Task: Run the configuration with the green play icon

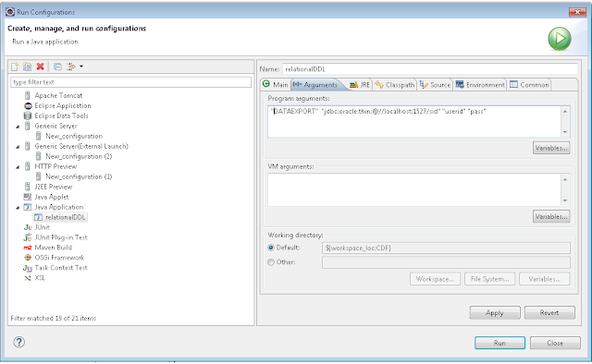Action: click(560, 39)
